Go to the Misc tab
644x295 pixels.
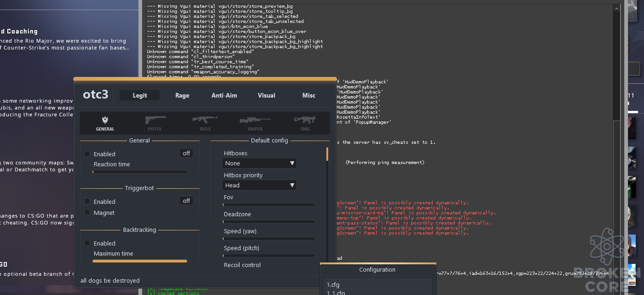tap(308, 95)
